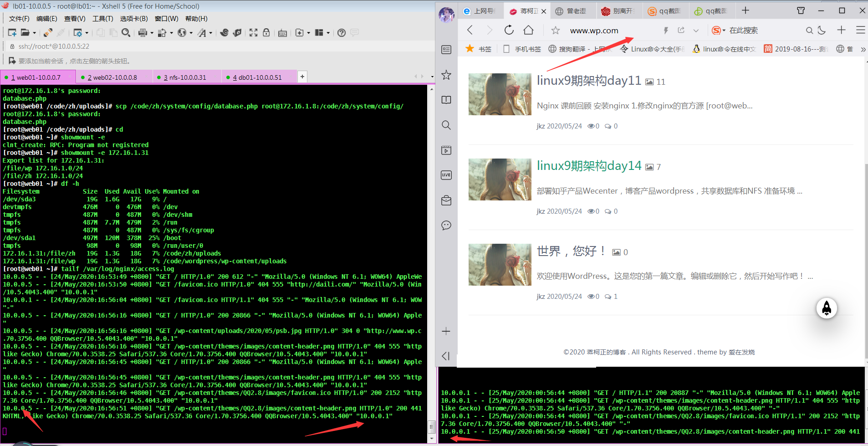Open the browser hamburger menu
This screenshot has height=446, width=868.
[860, 30]
